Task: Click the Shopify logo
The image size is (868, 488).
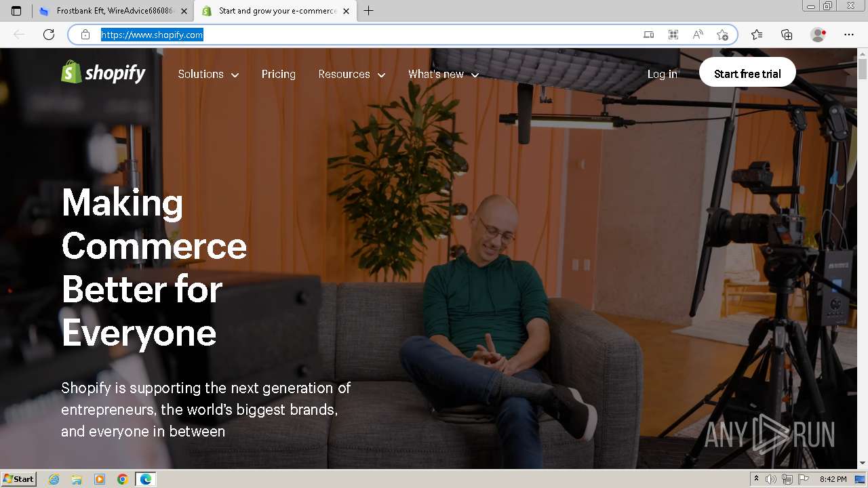Action: [103, 73]
